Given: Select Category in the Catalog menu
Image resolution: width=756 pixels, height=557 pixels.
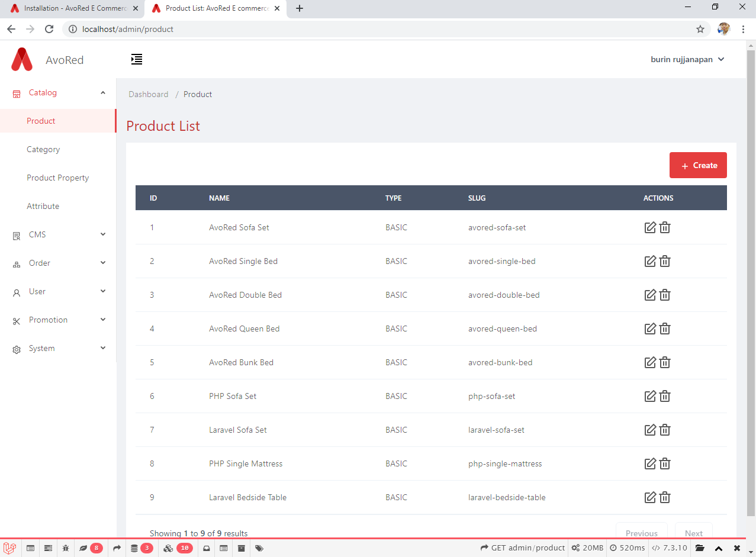Looking at the screenshot, I should (x=43, y=150).
